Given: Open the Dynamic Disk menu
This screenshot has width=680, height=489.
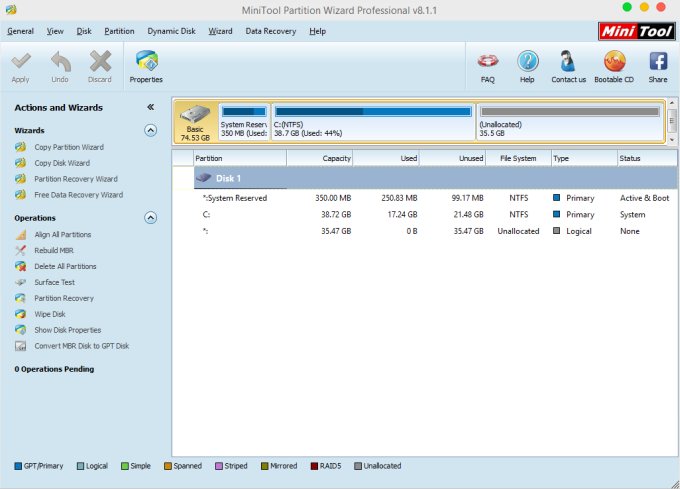Looking at the screenshot, I should click(x=171, y=31).
